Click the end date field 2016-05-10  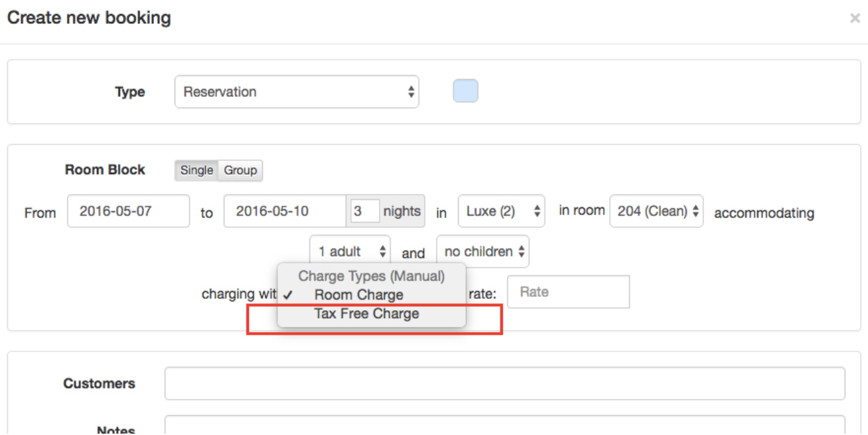(284, 212)
